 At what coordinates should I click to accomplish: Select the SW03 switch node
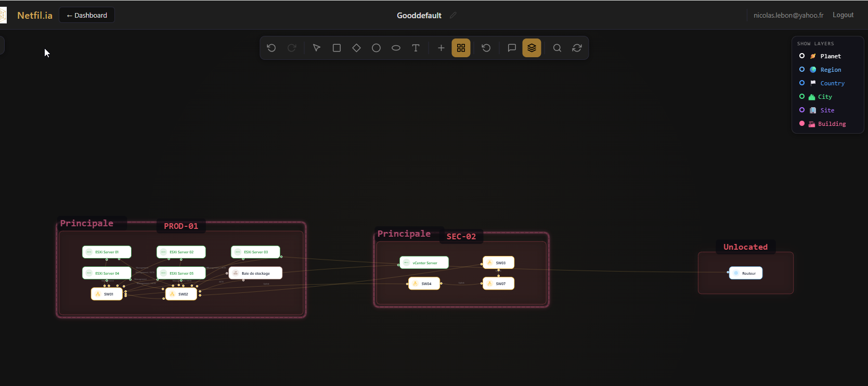click(498, 263)
